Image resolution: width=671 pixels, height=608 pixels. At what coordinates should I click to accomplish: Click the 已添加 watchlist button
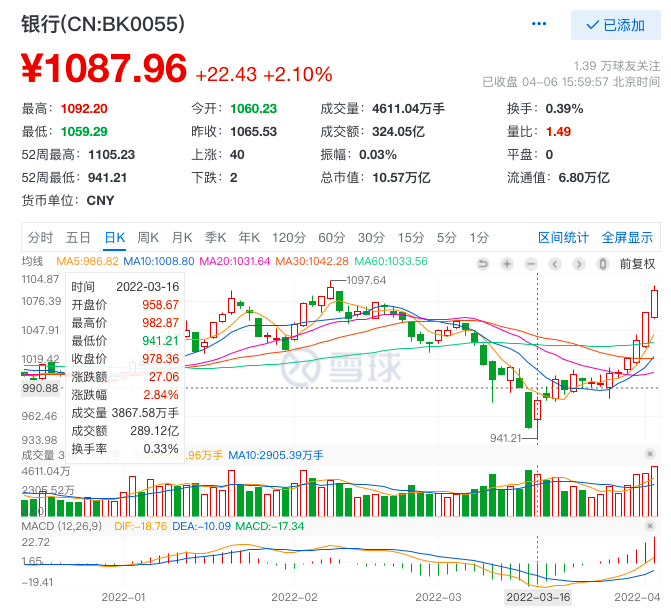pos(615,25)
